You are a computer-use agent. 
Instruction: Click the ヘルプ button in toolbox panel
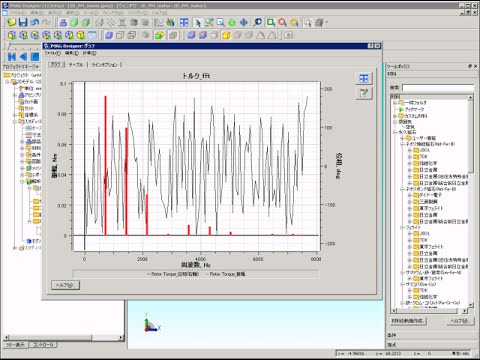point(460,321)
